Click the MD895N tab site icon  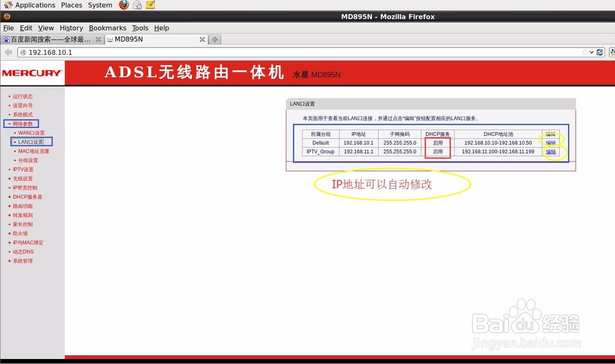tap(109, 39)
